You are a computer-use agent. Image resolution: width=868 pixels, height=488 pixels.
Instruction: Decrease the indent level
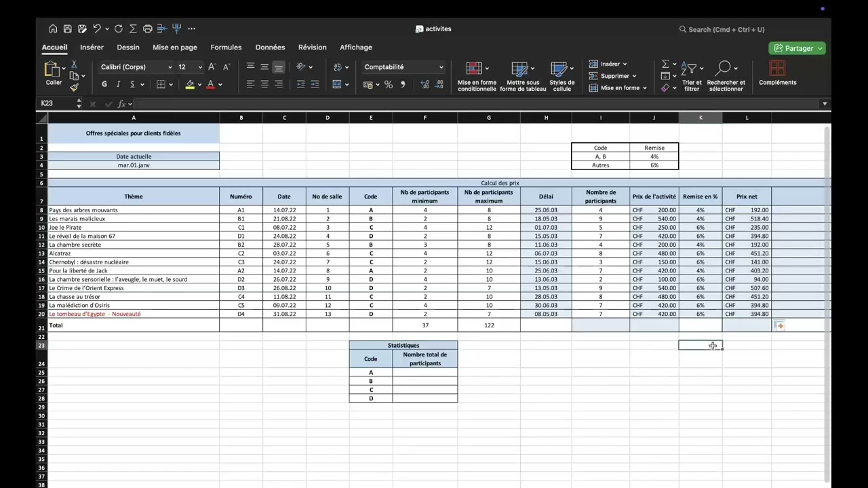click(x=300, y=84)
